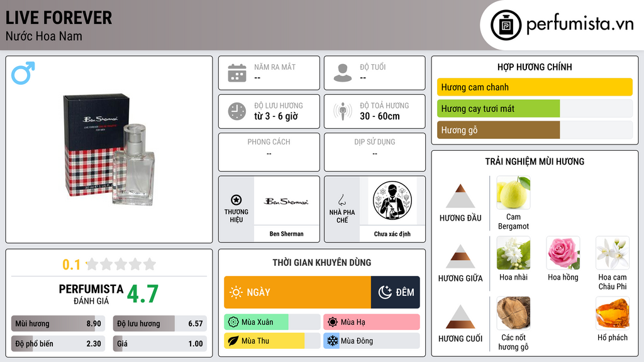Click the Cam Bergamot note thumbnail
The image size is (644, 362).
(513, 193)
